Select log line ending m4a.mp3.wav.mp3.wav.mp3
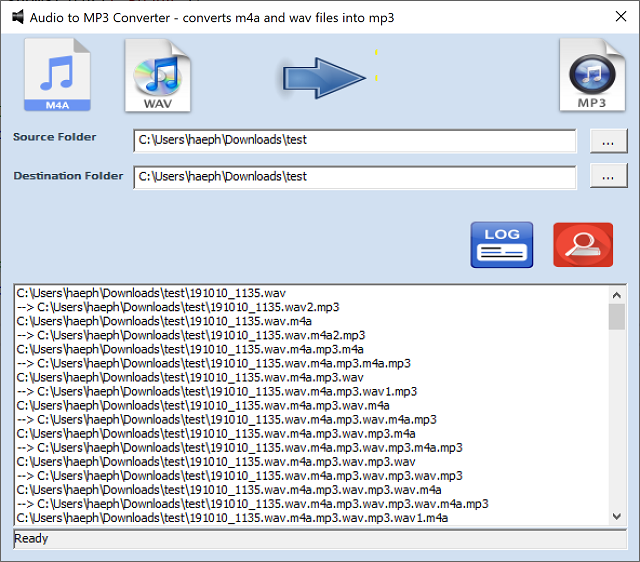This screenshot has height=562, width=640. pos(240,476)
